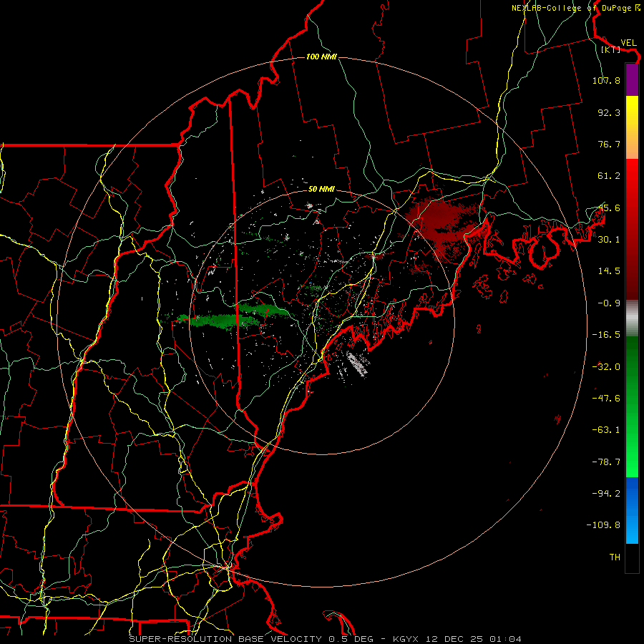Click the -94.2 legend value
The height and width of the screenshot is (644, 644).
point(606,493)
